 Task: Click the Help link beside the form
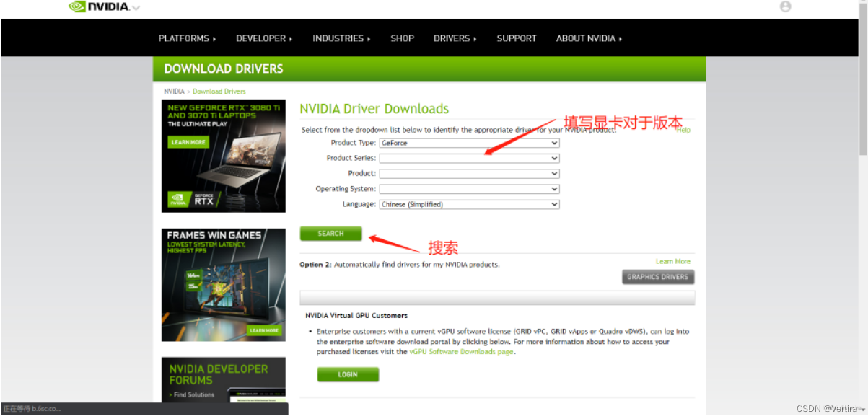tap(683, 130)
